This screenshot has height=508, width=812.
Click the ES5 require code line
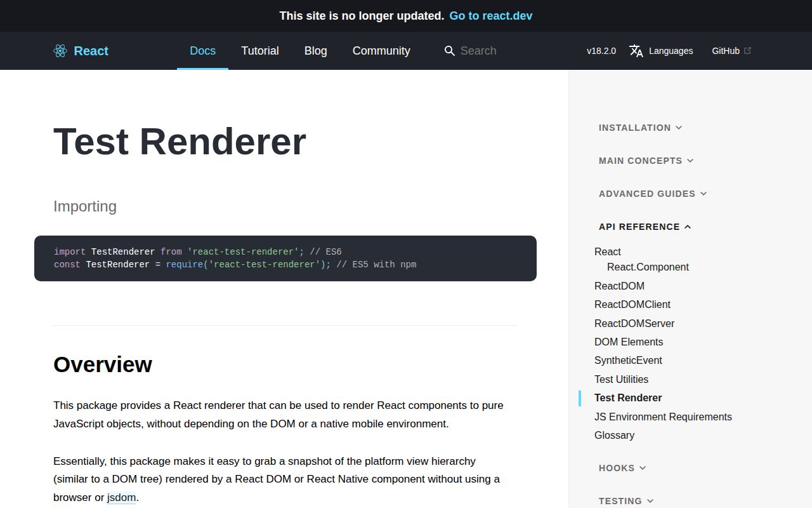click(235, 264)
